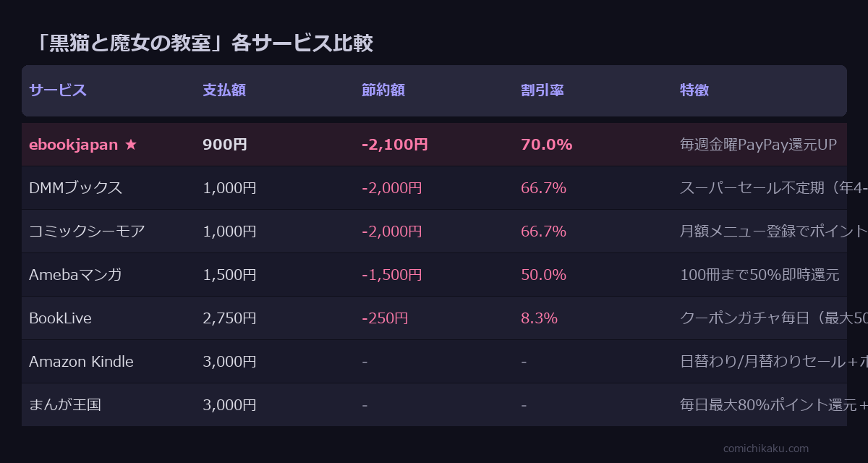Click the 毎週金曜PayPay還元UP feature text
The image size is (868, 463).
[758, 145]
